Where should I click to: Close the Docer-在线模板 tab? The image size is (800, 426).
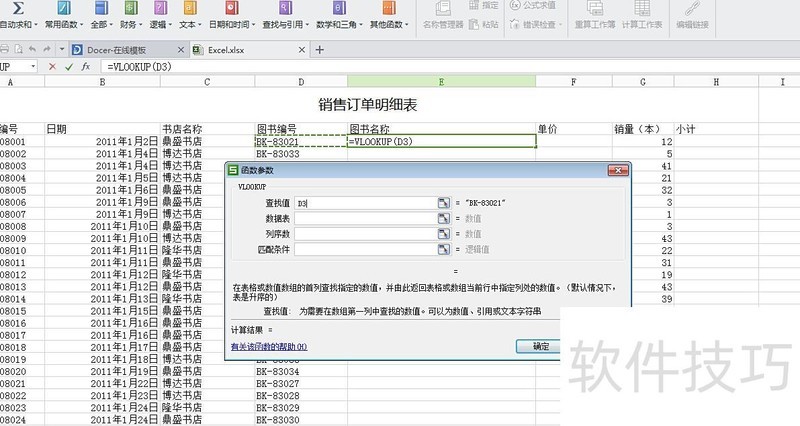[x=181, y=50]
